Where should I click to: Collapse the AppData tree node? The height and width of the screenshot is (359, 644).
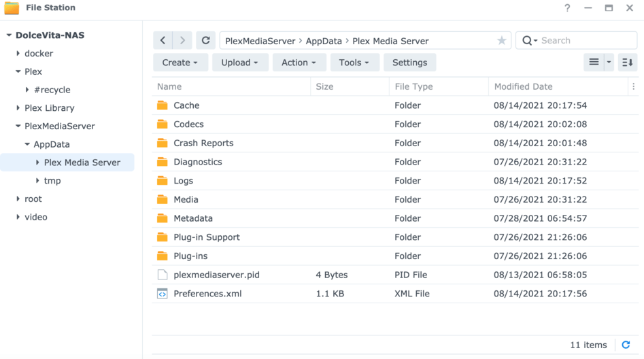[x=27, y=144]
